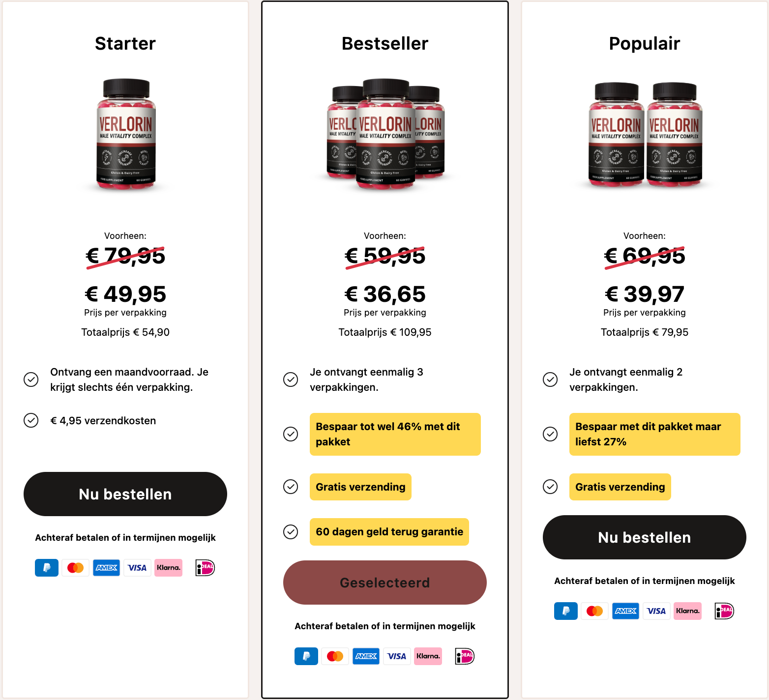Click the Mastercard icon in Bestseller card
Image resolution: width=769 pixels, height=700 pixels.
[335, 656]
